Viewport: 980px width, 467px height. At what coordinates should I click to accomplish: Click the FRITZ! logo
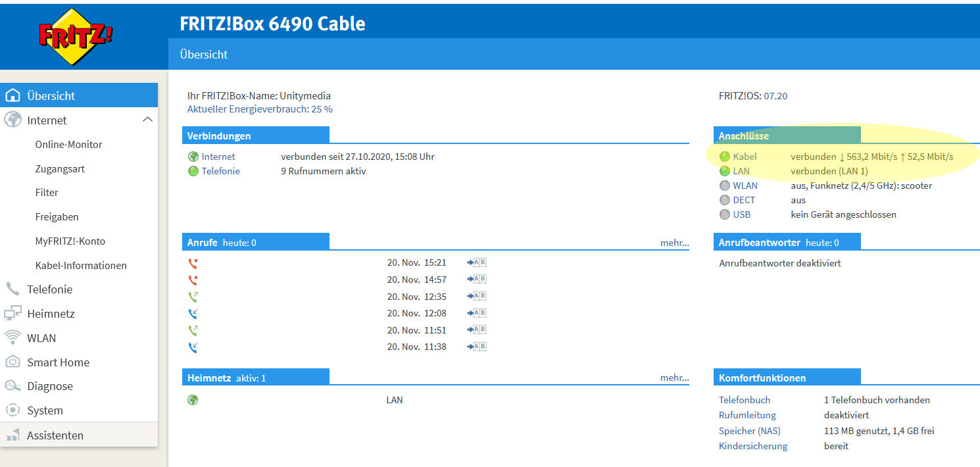[76, 37]
